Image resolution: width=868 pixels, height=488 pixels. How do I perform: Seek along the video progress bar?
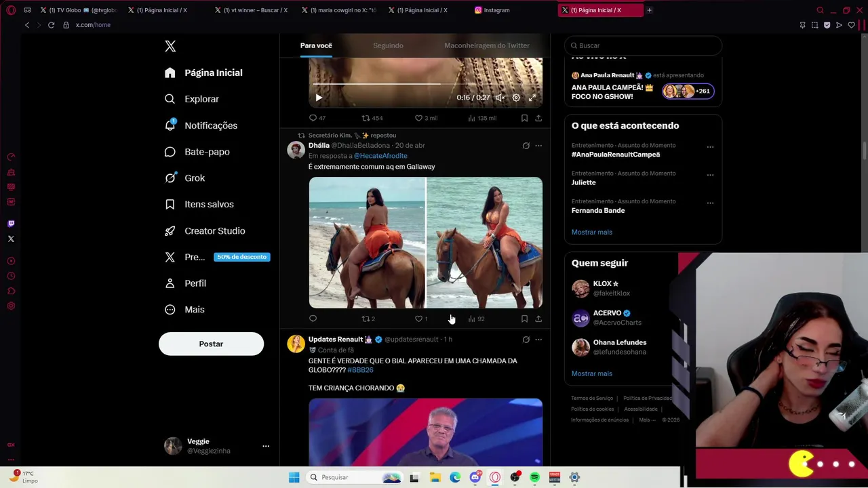[425, 84]
